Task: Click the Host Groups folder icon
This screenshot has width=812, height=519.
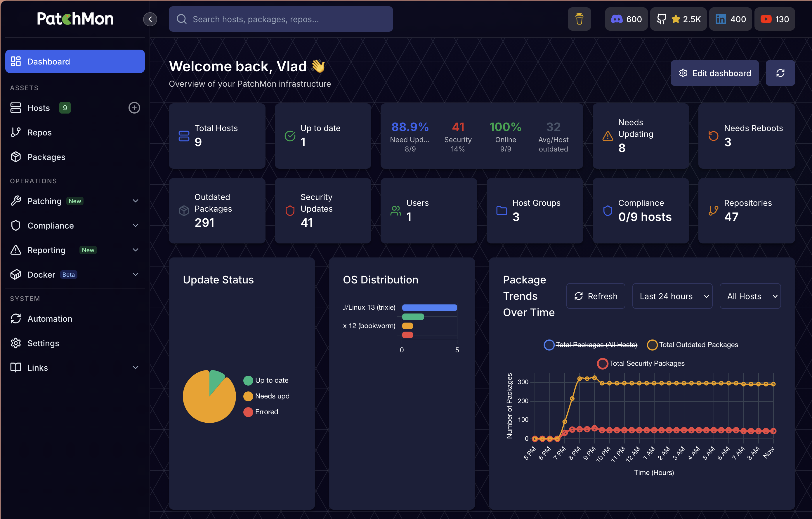Action: pyautogui.click(x=502, y=211)
